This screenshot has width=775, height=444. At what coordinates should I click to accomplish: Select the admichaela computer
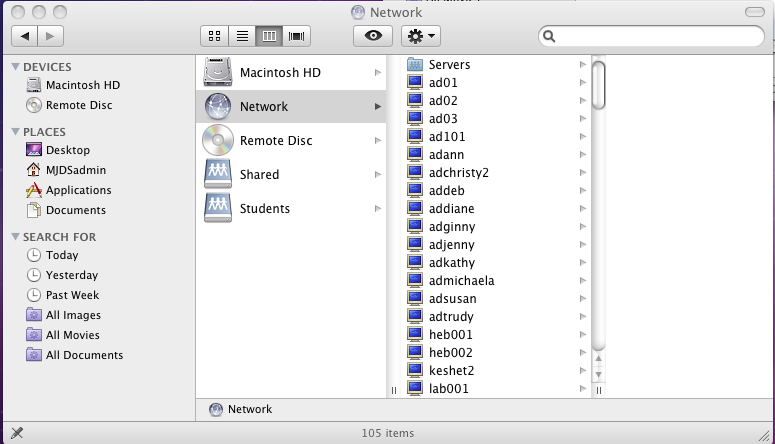pyautogui.click(x=497, y=280)
